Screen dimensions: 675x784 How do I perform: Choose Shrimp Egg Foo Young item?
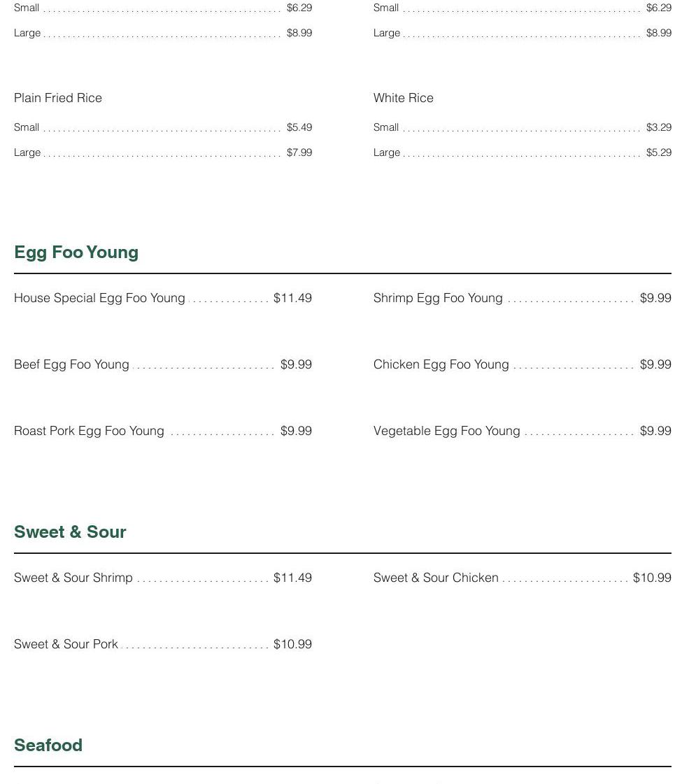pyautogui.click(x=438, y=298)
